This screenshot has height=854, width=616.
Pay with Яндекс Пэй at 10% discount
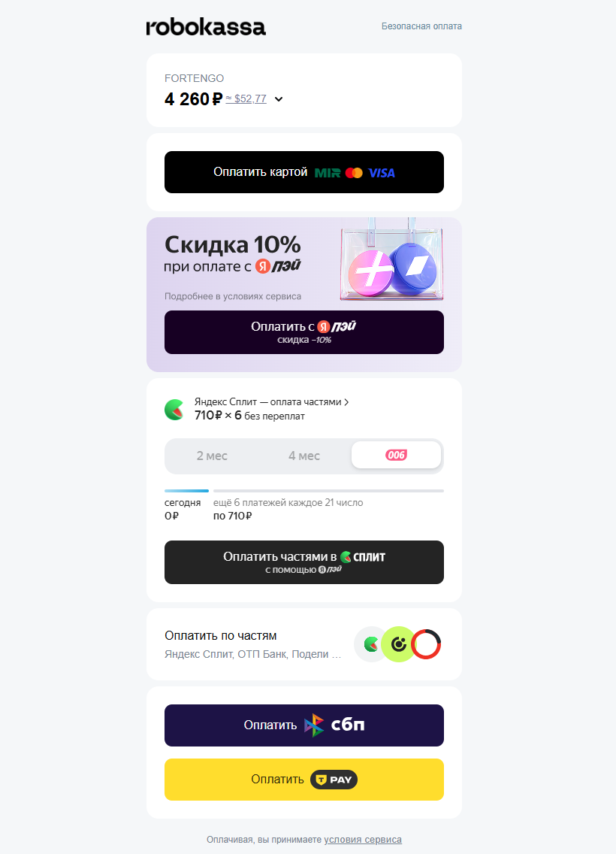(304, 332)
